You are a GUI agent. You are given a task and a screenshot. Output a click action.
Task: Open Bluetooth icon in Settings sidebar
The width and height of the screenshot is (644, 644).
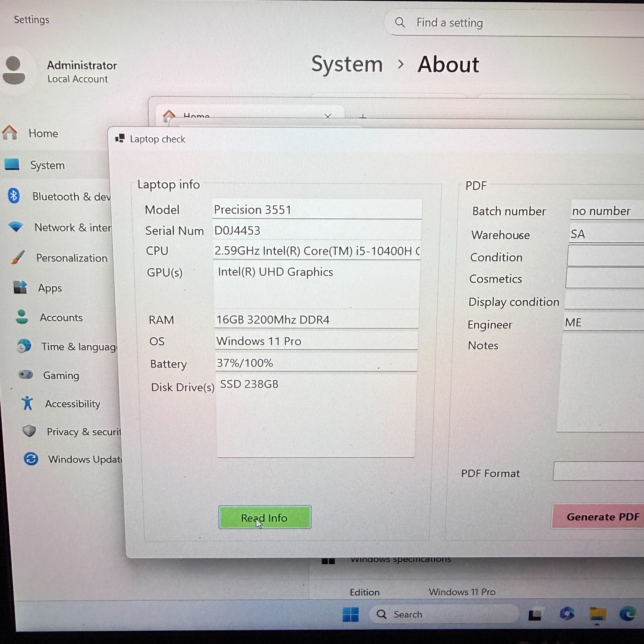[14, 196]
